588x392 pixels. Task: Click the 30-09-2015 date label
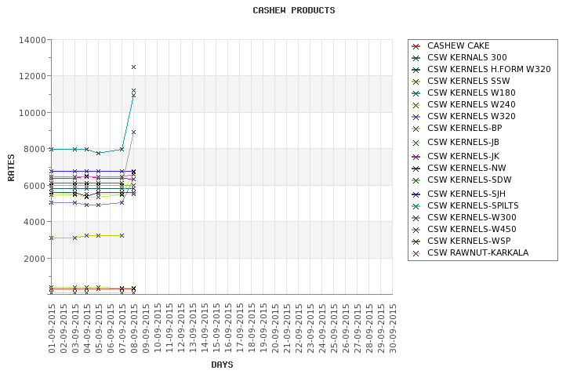coord(393,328)
